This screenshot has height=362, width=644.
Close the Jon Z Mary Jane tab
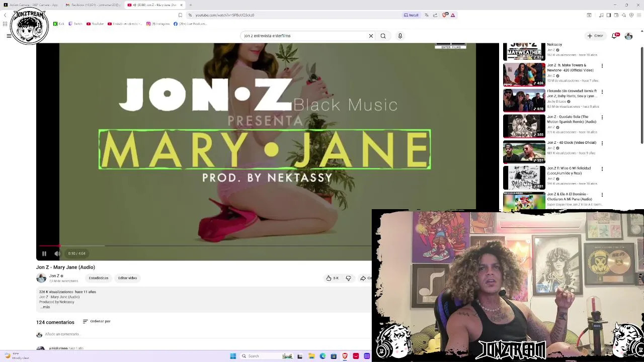pos(182,5)
